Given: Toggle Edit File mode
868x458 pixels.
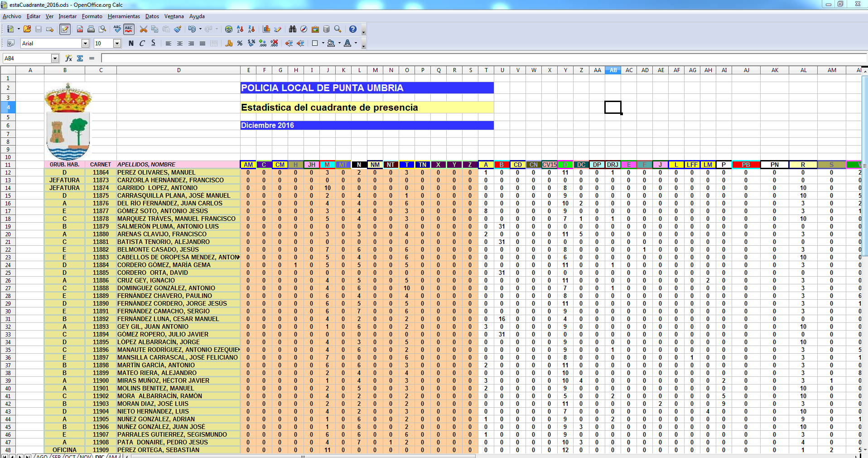Looking at the screenshot, I should (65, 29).
